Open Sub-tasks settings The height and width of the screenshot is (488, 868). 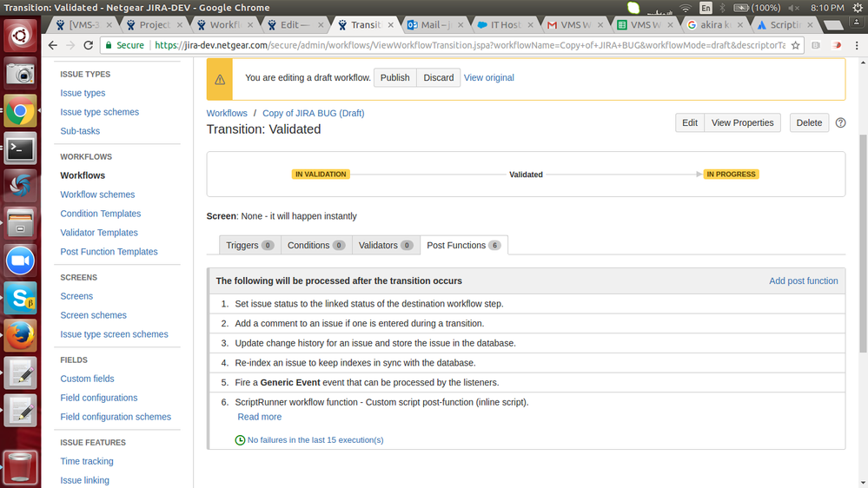point(80,131)
